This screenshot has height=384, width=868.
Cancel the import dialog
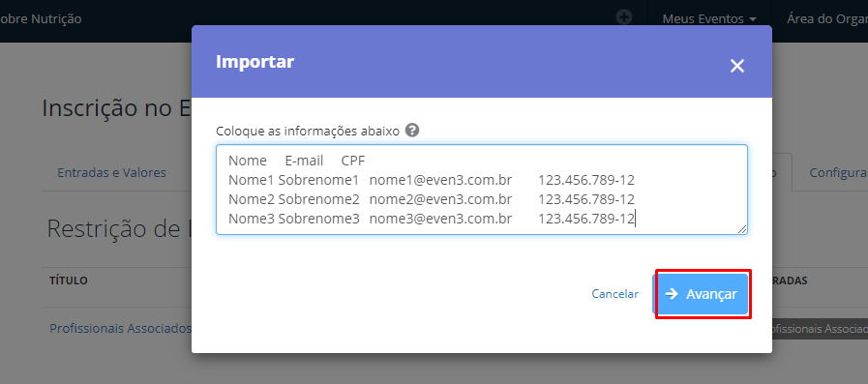(615, 294)
